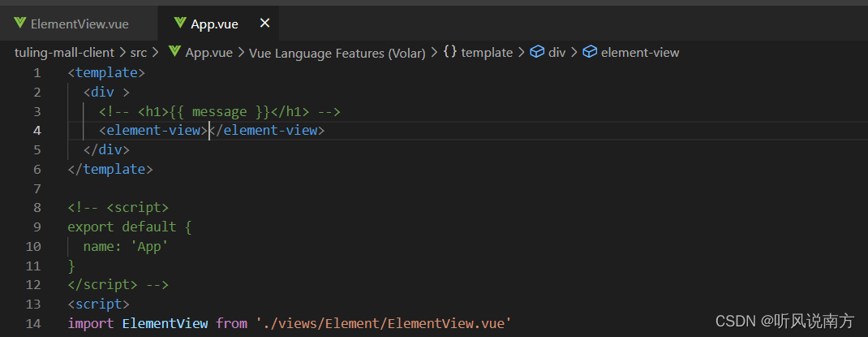Place cursor on opening <template> tag
The image size is (868, 337).
106,73
